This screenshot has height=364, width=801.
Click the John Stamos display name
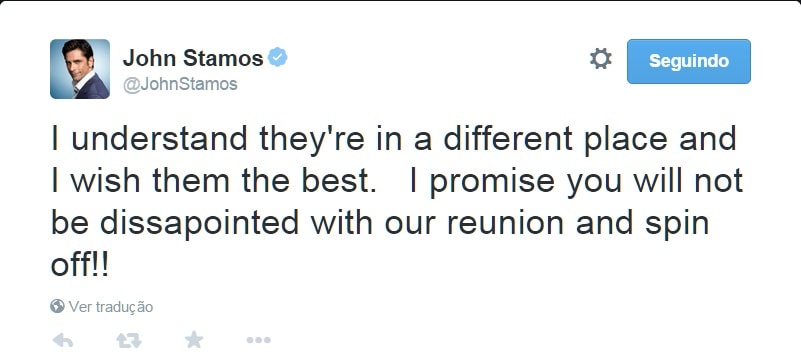point(193,58)
